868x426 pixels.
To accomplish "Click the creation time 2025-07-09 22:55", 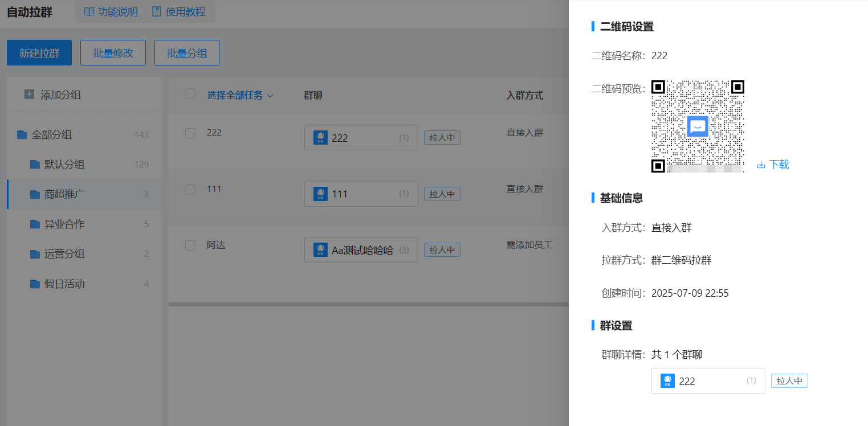I will coord(690,293).
